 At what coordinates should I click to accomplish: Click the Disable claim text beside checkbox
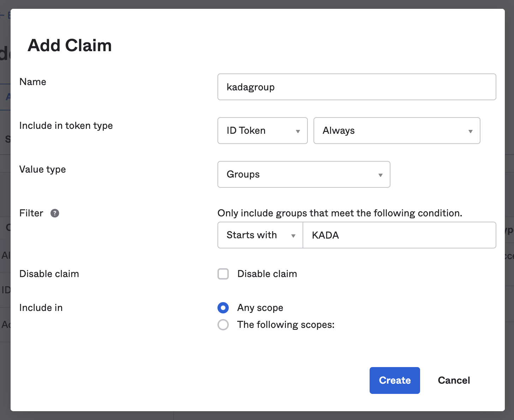(x=267, y=274)
